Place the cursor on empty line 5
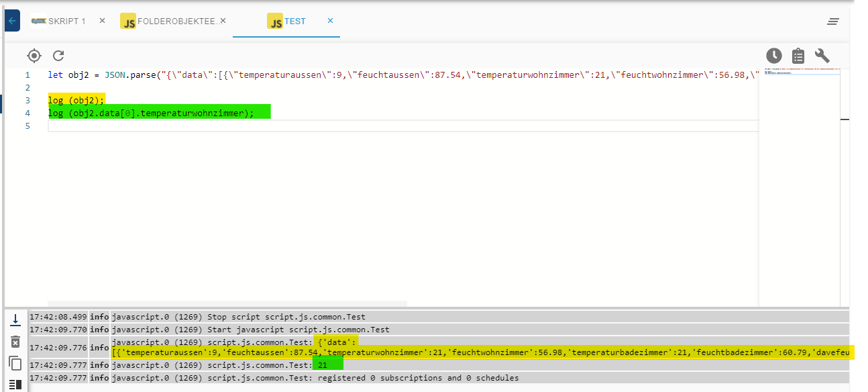This screenshot has height=392, width=868. coord(402,126)
